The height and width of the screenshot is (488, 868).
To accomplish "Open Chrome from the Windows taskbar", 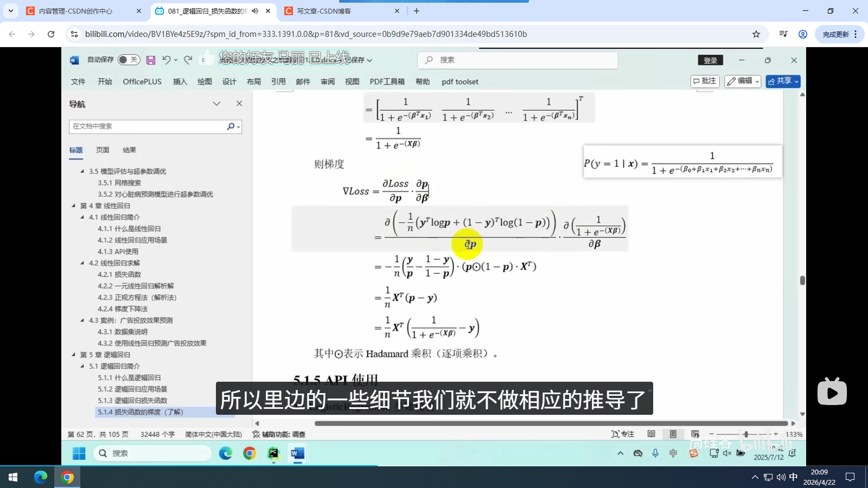I will (x=68, y=477).
